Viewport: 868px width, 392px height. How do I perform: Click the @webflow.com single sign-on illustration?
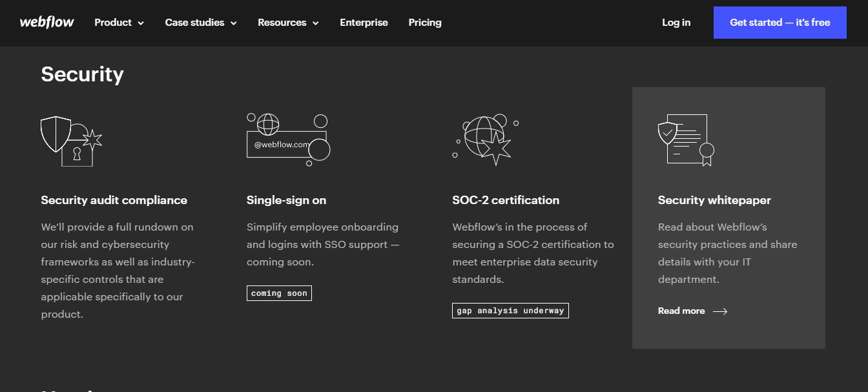point(288,140)
